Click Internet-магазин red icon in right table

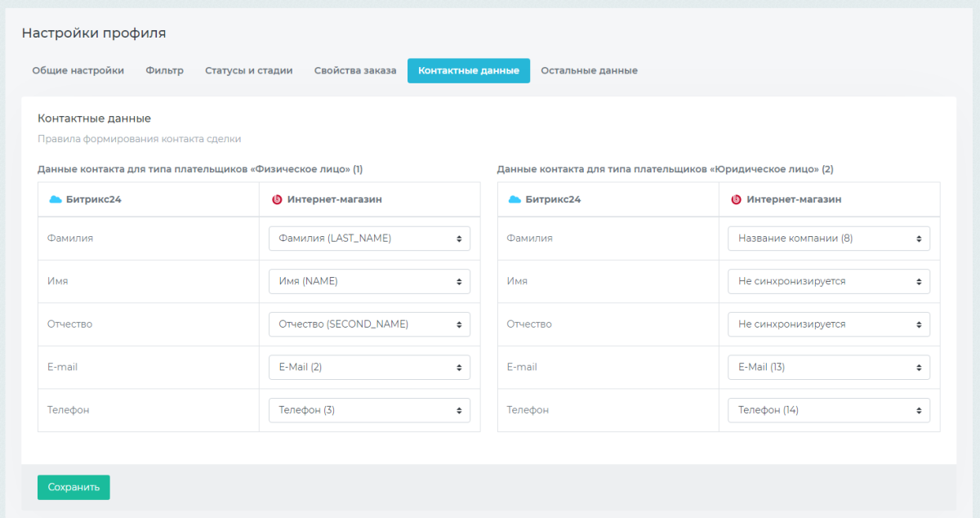736,199
